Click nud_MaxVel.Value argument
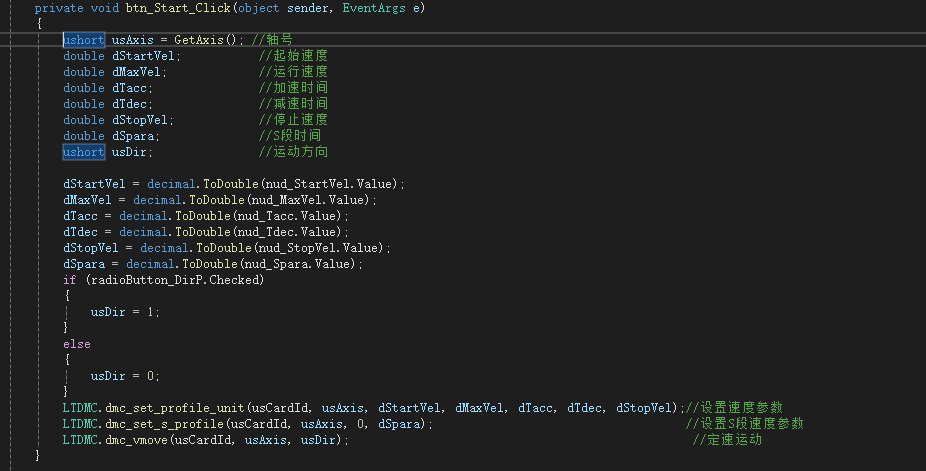 coord(311,200)
